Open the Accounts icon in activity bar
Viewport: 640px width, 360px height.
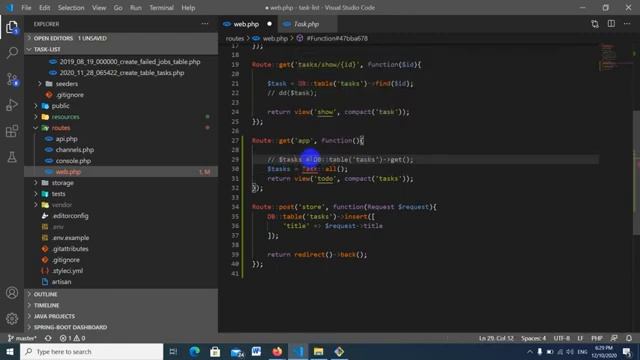click(12, 293)
